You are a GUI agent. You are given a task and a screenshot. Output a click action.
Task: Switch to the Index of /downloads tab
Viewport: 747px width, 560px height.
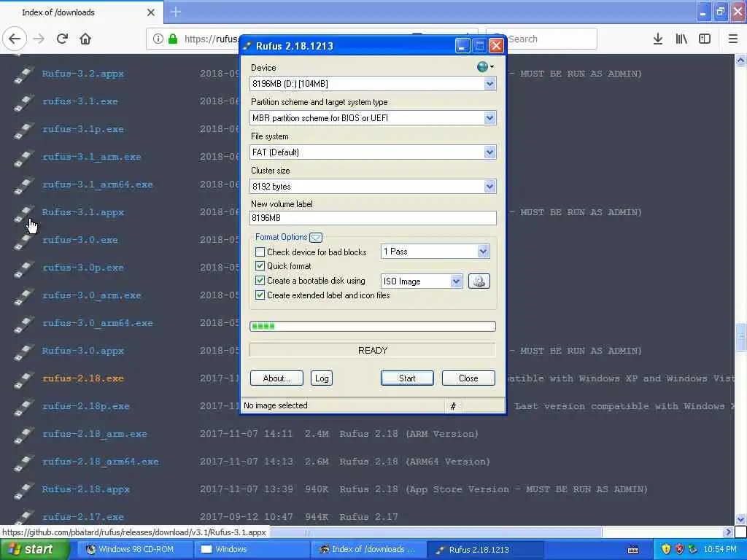[82, 12]
